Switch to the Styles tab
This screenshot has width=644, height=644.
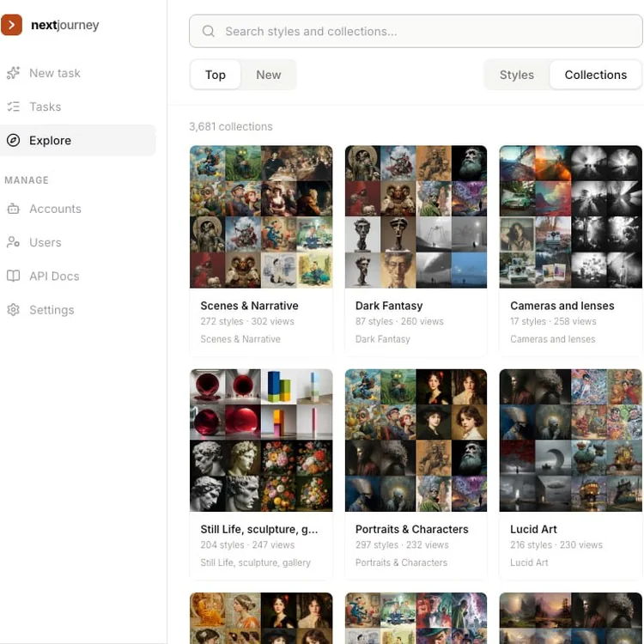517,75
